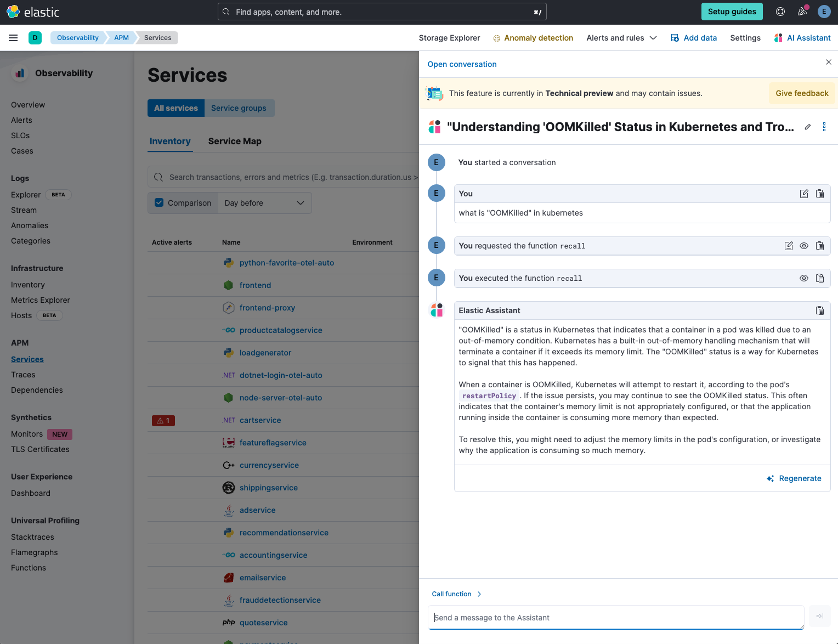Open conversation actions three-dot menu
Image resolution: width=838 pixels, height=644 pixels.
point(824,127)
